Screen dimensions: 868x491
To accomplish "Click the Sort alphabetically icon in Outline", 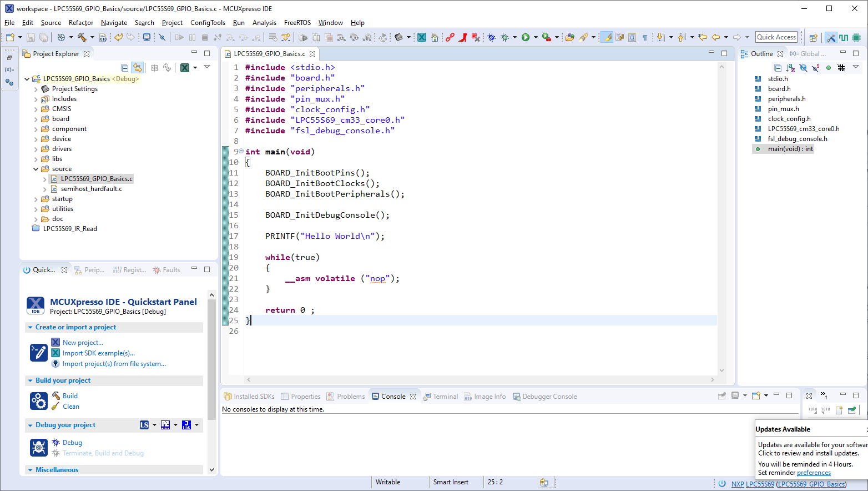I will [790, 68].
